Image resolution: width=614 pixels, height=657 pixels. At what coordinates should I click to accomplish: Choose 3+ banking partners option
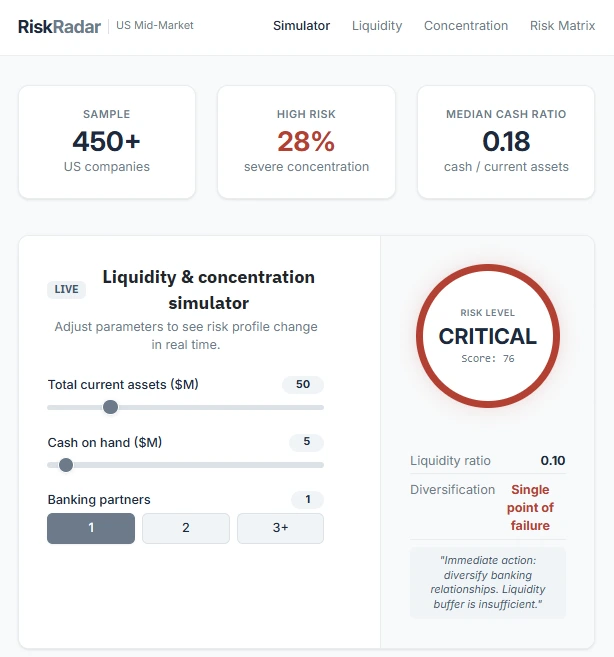point(280,528)
